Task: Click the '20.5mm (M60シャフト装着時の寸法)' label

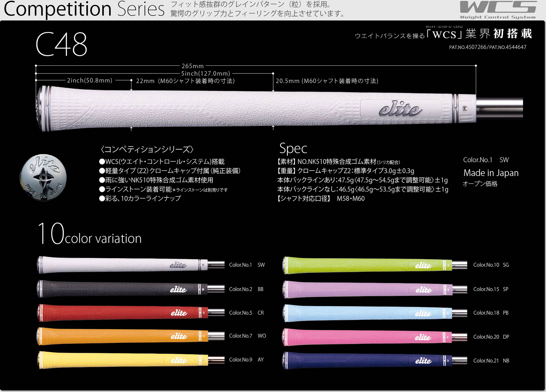Action: pos(327,81)
